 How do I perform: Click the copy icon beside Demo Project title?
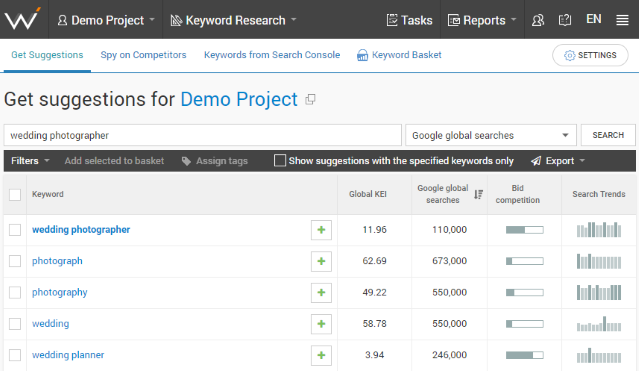coord(311,99)
